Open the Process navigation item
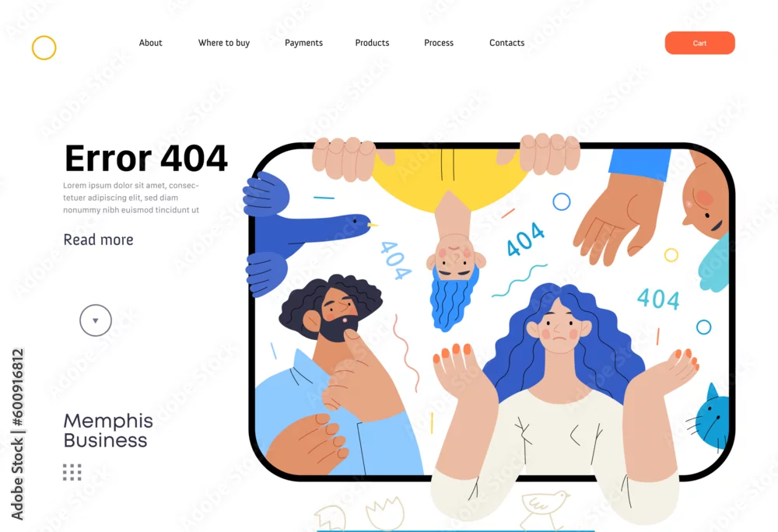 439,43
